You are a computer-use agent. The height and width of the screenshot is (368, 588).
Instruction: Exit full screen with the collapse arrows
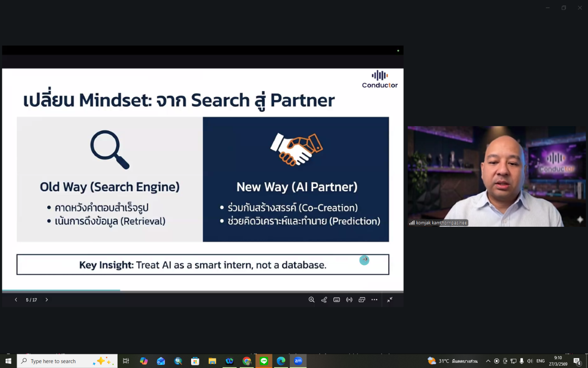390,300
